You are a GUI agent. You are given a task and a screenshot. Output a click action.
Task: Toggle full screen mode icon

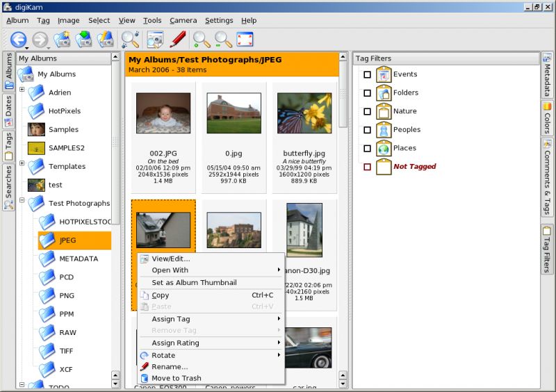point(245,40)
